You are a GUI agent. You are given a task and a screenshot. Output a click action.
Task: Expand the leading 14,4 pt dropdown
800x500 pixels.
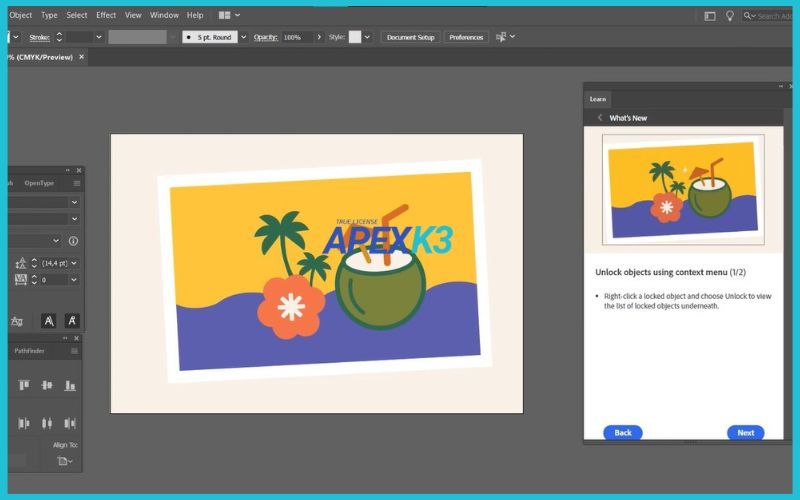click(x=73, y=263)
